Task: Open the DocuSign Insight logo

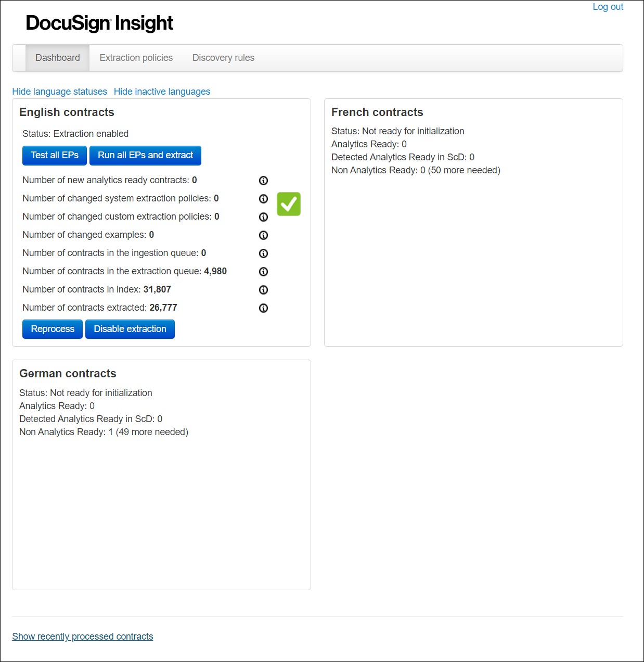Action: point(99,23)
